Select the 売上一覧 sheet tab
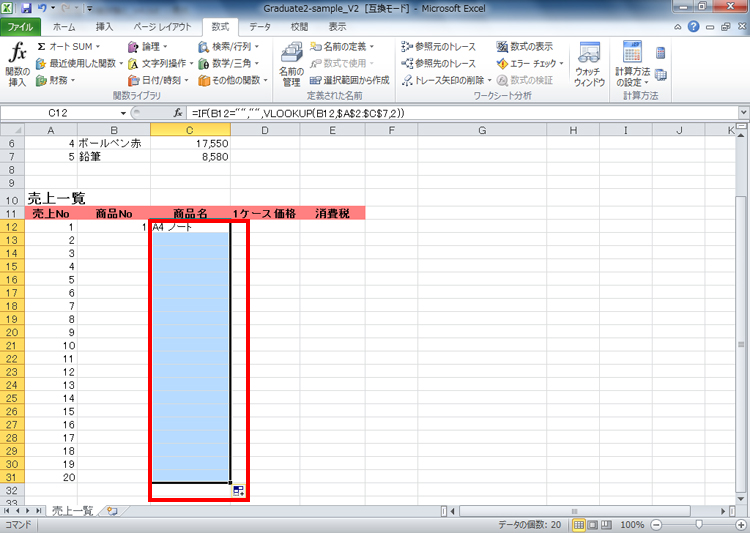Viewport: 750px width, 533px height. pos(72,511)
